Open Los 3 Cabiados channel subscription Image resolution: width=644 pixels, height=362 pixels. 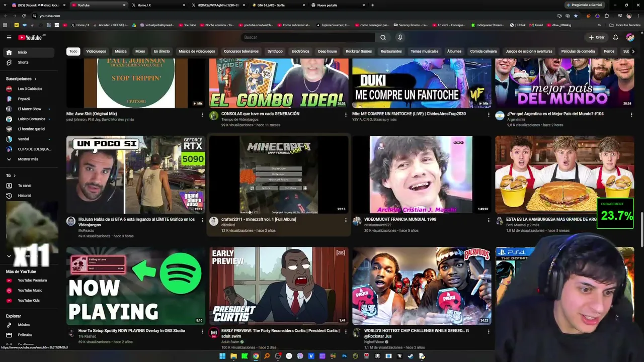28,89
